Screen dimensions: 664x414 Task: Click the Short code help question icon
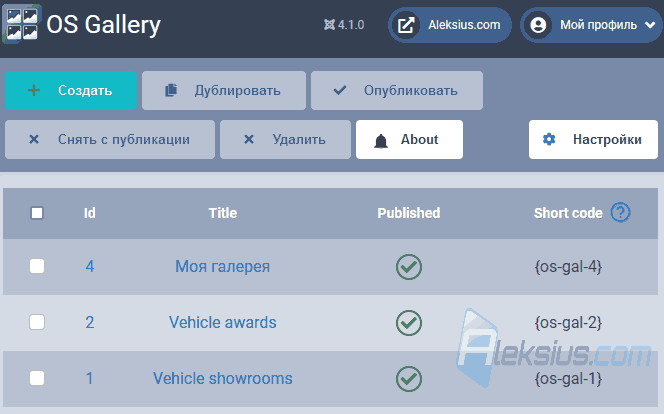(620, 213)
